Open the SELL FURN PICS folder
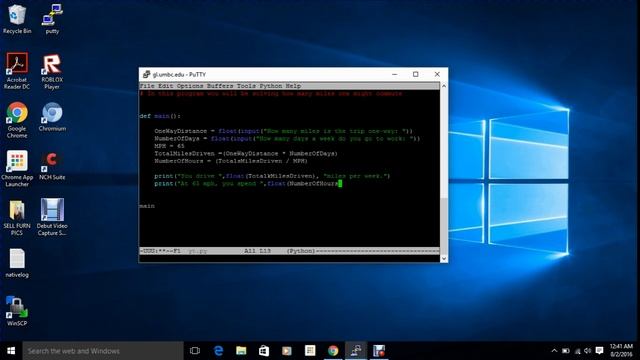This screenshot has height=360, width=640. click(17, 217)
